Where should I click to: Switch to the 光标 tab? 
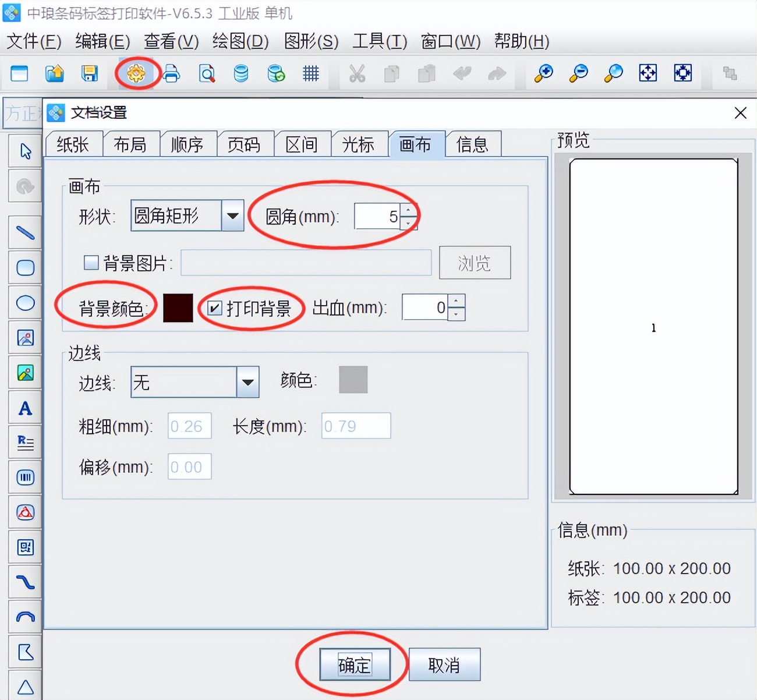pos(359,144)
